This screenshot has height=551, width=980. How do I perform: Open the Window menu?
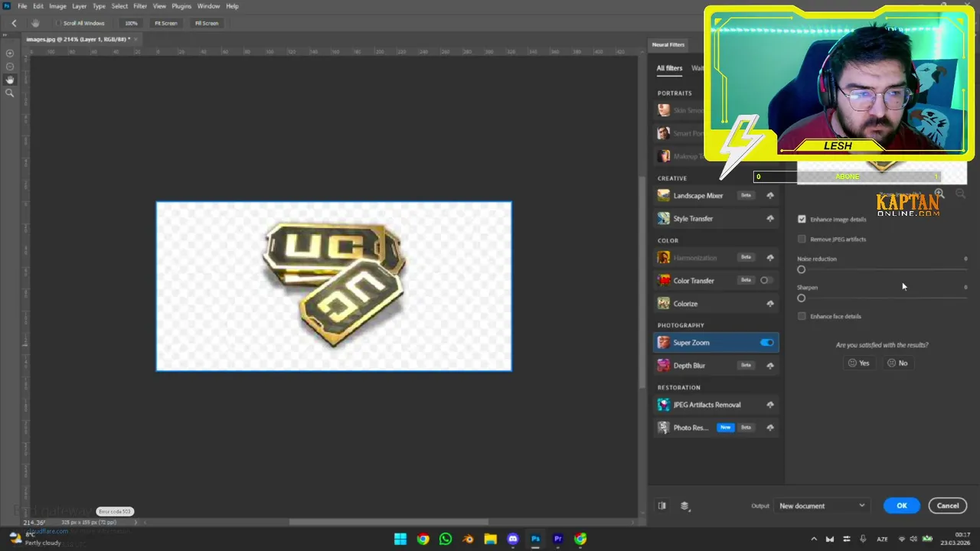click(208, 6)
